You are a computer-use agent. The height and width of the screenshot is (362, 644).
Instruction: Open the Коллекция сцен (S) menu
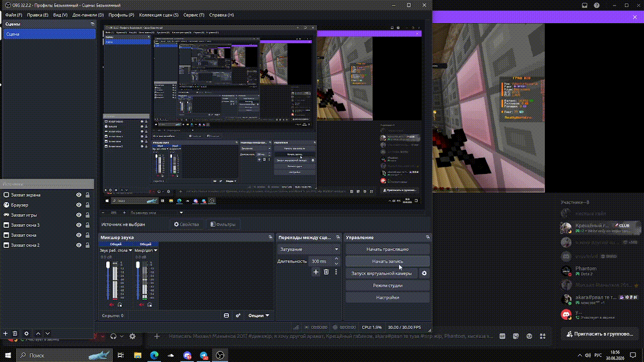[158, 15]
